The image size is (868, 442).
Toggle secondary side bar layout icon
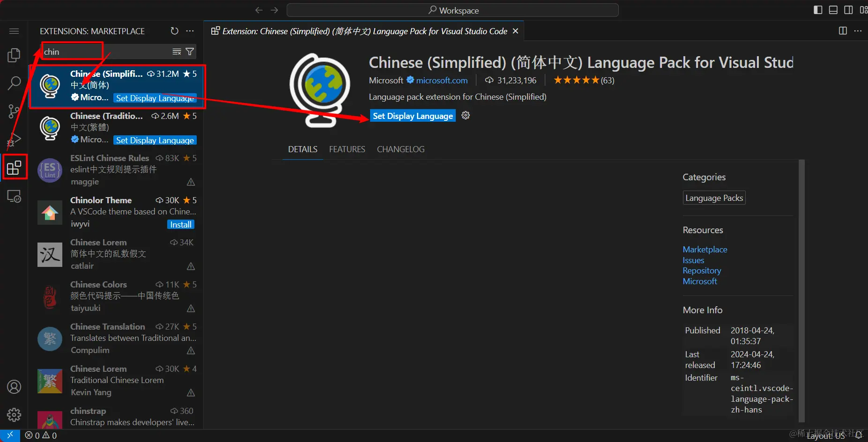[848, 10]
